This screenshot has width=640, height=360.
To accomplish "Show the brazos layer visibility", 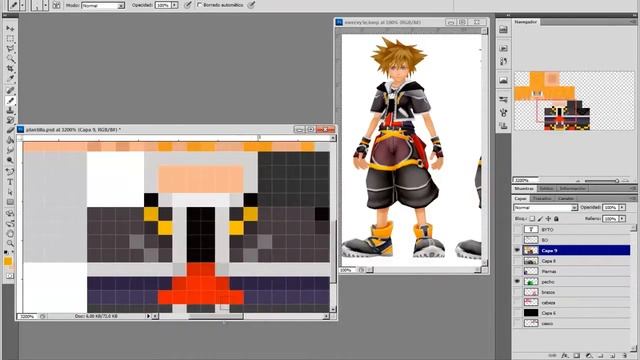I will pyautogui.click(x=517, y=292).
